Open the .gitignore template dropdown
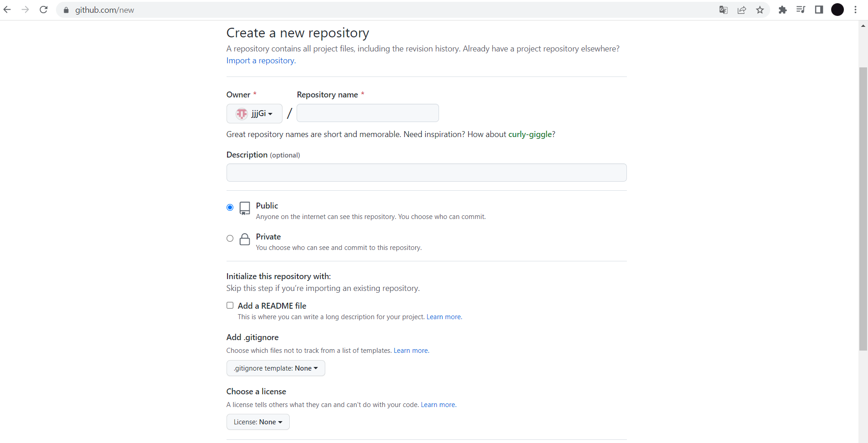868x443 pixels. [276, 368]
